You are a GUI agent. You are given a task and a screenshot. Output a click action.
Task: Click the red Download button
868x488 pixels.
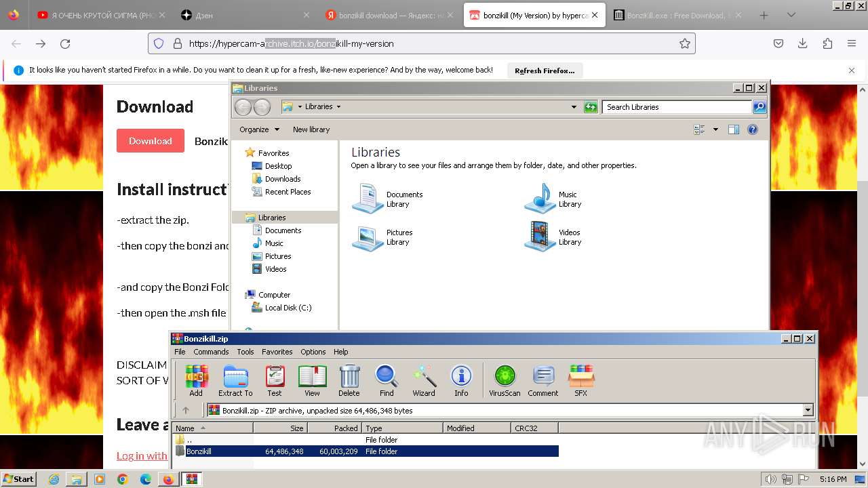pyautogui.click(x=151, y=141)
